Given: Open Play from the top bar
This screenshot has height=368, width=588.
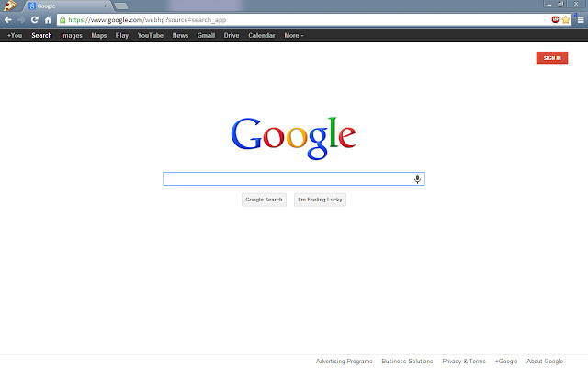Looking at the screenshot, I should (x=122, y=35).
